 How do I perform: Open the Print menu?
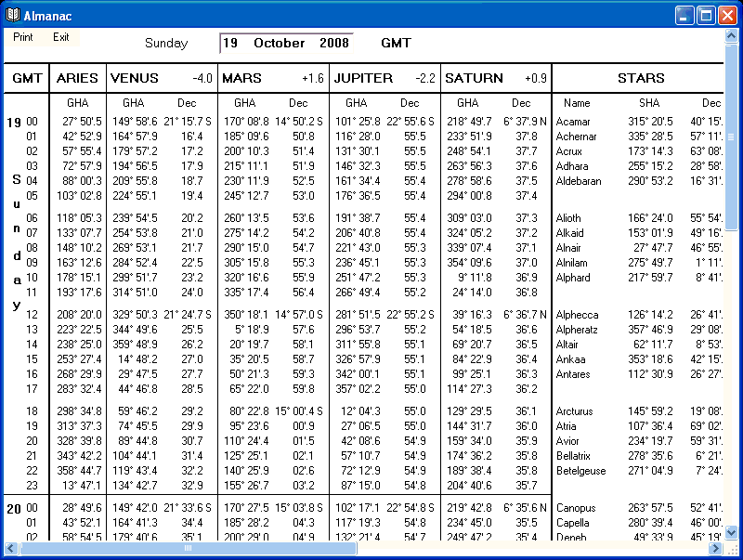pyautogui.click(x=22, y=37)
